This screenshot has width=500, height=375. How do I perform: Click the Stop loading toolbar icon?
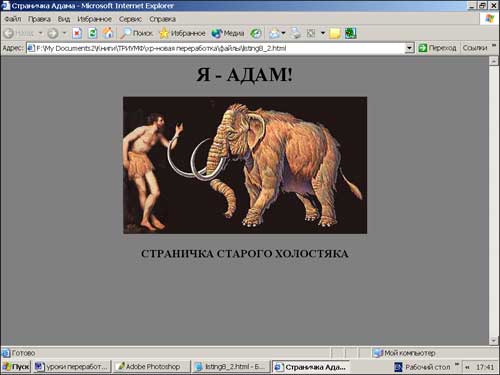click(77, 33)
